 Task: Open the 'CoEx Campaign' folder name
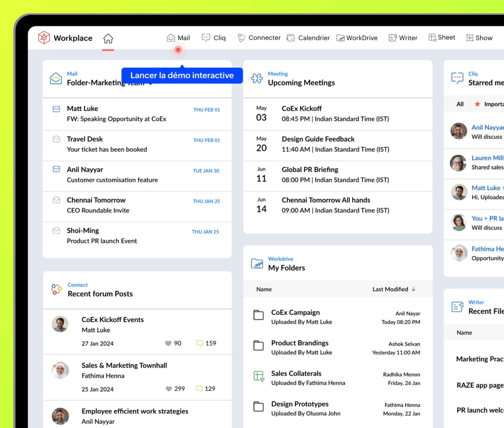coord(295,312)
